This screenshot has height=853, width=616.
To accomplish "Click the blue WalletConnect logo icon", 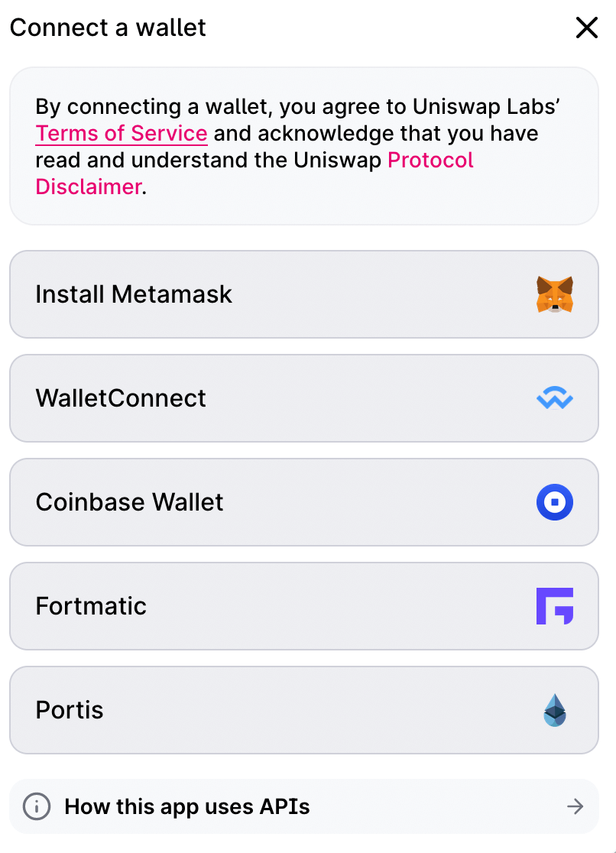I will (x=555, y=398).
